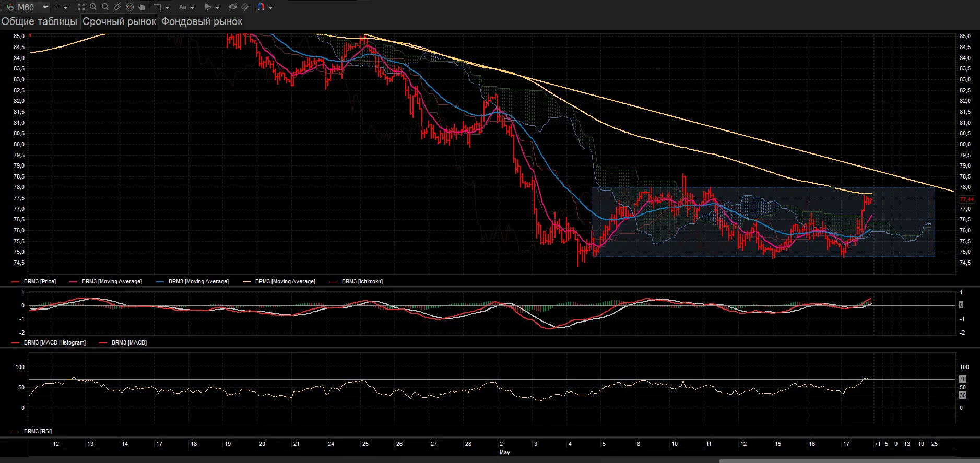The width and height of the screenshot is (980, 463).
Task: Click the target circle icon
Action: point(129,7)
